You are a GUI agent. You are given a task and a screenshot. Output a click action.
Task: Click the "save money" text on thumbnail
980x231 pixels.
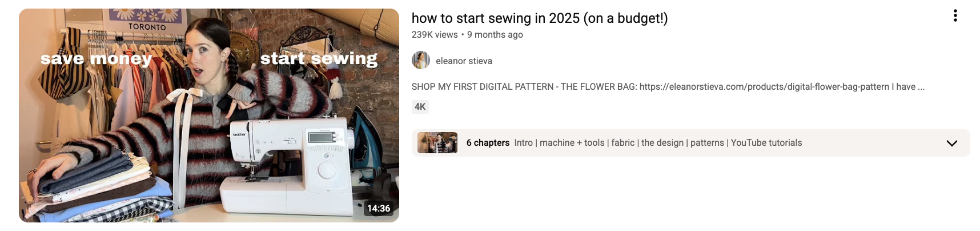coord(96,58)
